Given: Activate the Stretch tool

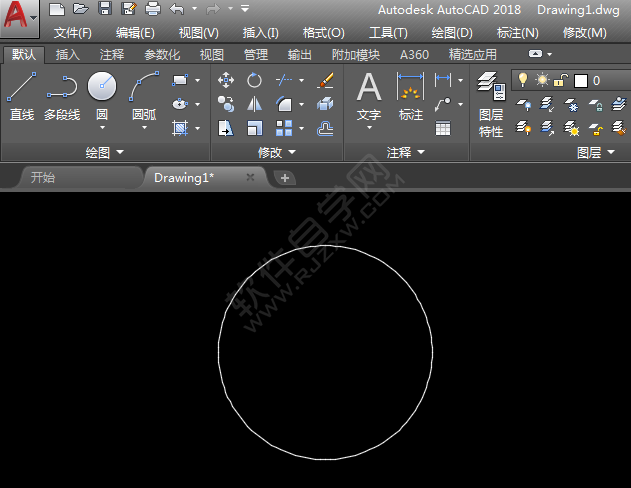Looking at the screenshot, I should [226, 129].
